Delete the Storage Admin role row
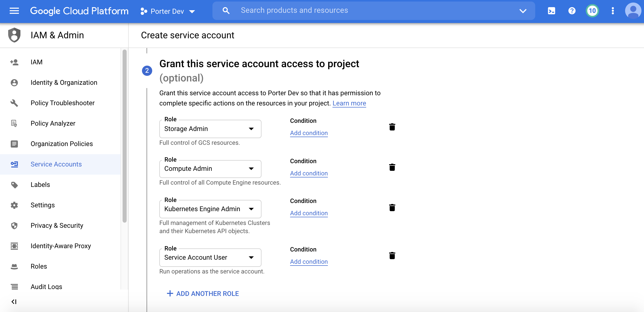 [x=392, y=127]
